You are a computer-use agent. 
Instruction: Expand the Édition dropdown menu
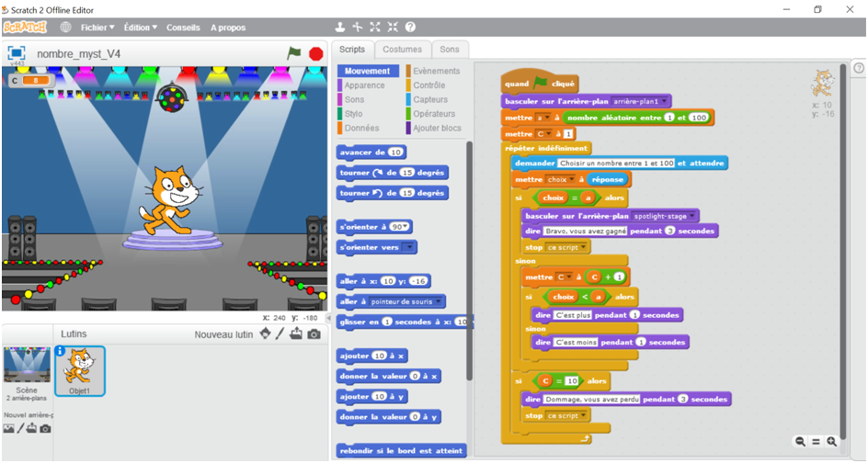pyautogui.click(x=141, y=28)
